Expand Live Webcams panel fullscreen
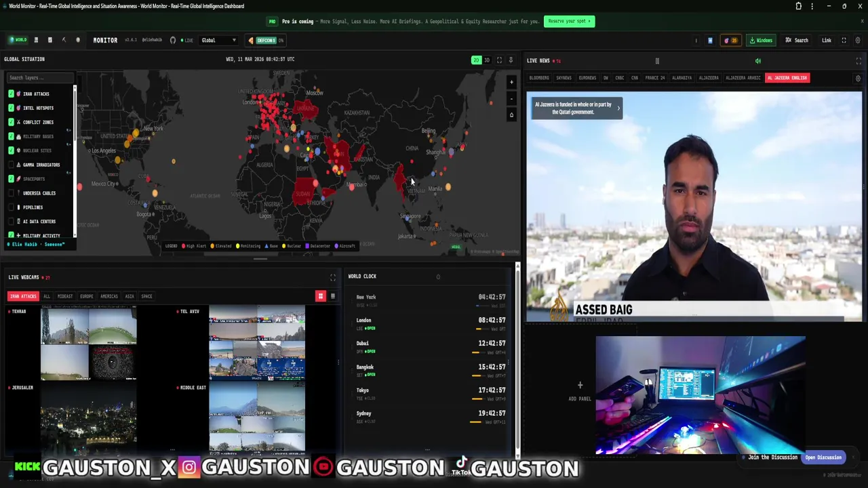 pos(332,277)
